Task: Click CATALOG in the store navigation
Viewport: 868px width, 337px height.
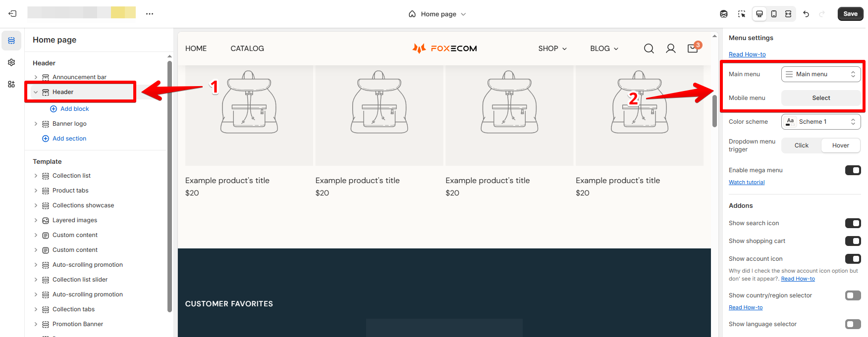Action: 247,48
